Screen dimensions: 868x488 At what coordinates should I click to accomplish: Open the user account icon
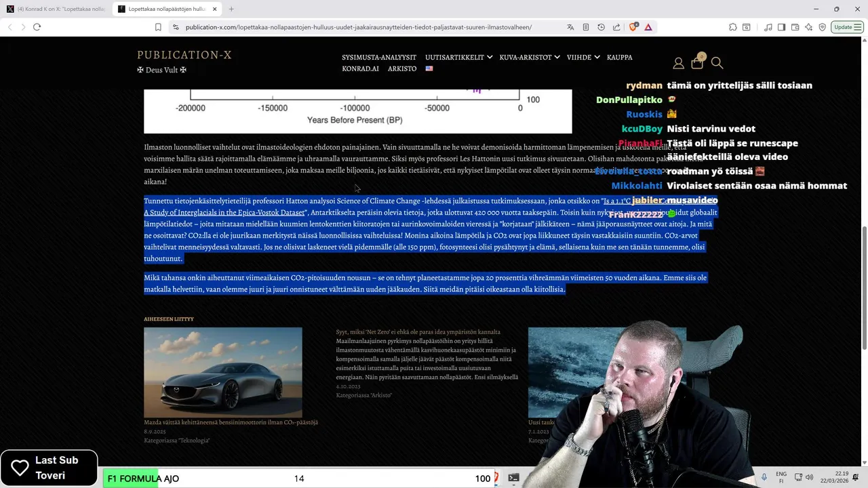pos(678,63)
